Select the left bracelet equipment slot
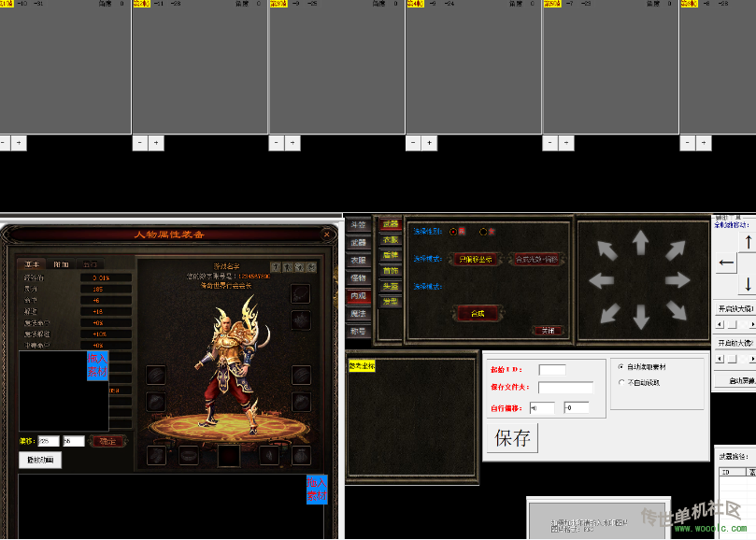This screenshot has height=540, width=756. point(156,375)
